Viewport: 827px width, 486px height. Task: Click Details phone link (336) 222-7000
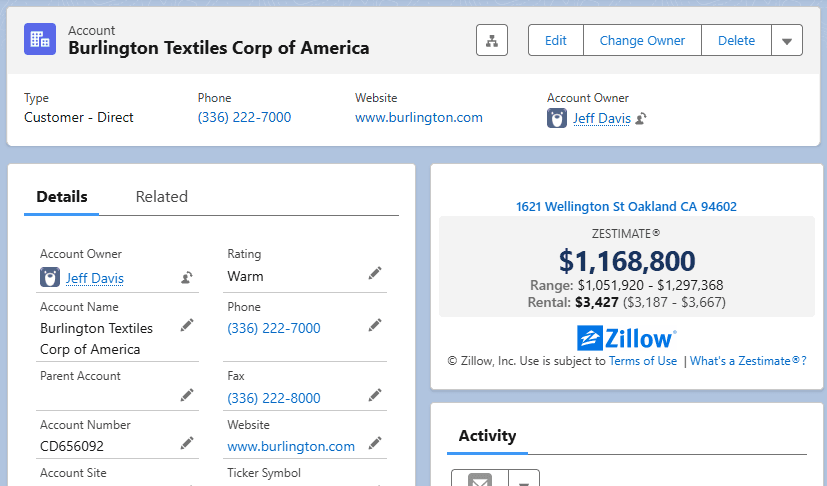[x=274, y=328]
